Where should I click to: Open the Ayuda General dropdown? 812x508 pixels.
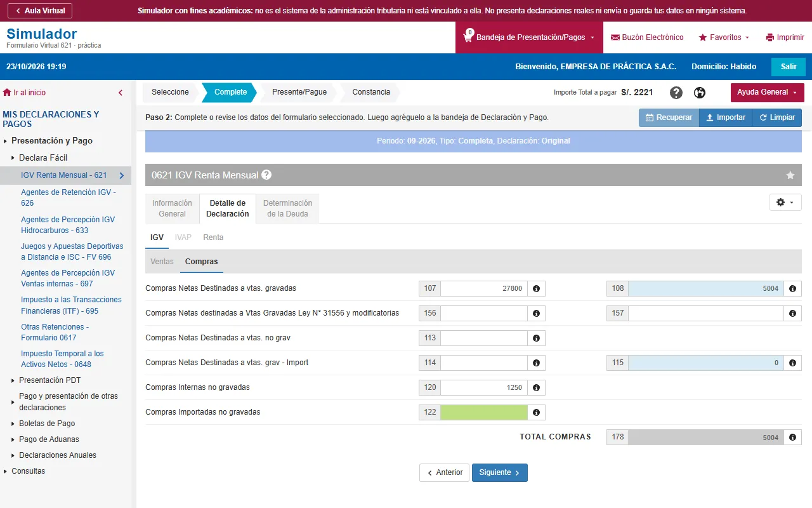point(768,92)
